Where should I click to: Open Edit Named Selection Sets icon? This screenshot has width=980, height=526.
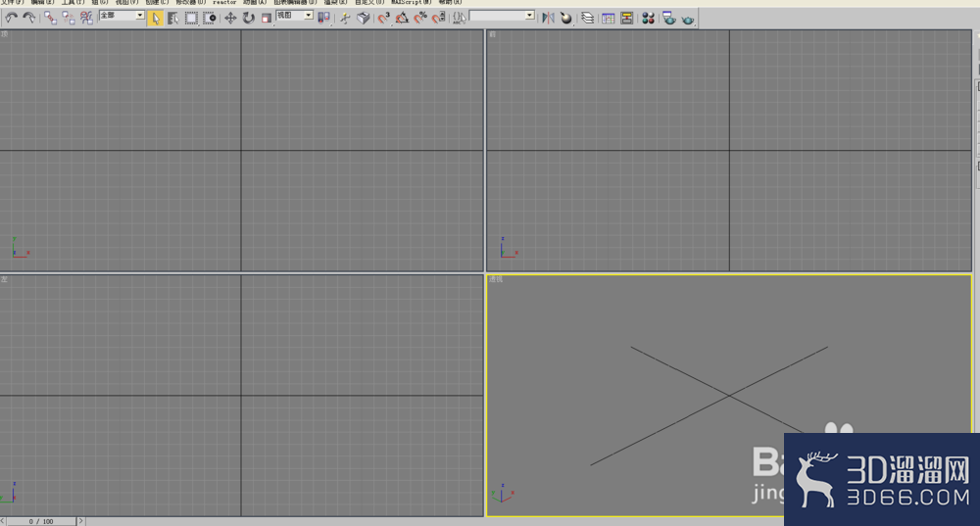tap(460, 18)
